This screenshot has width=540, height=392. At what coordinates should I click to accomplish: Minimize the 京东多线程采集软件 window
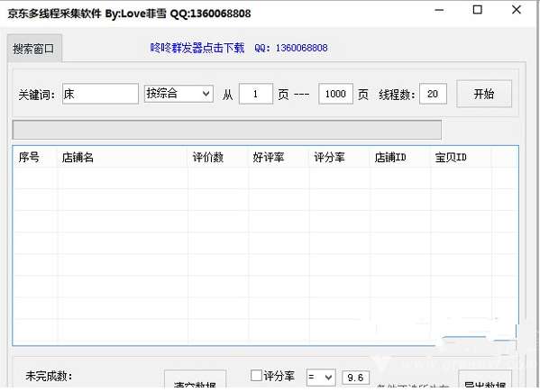click(x=439, y=10)
